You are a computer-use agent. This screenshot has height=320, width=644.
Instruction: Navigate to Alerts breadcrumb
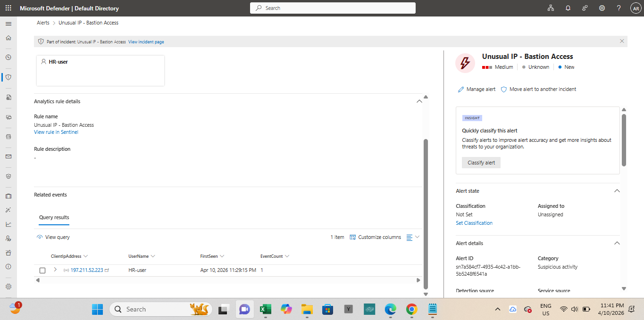[43, 23]
